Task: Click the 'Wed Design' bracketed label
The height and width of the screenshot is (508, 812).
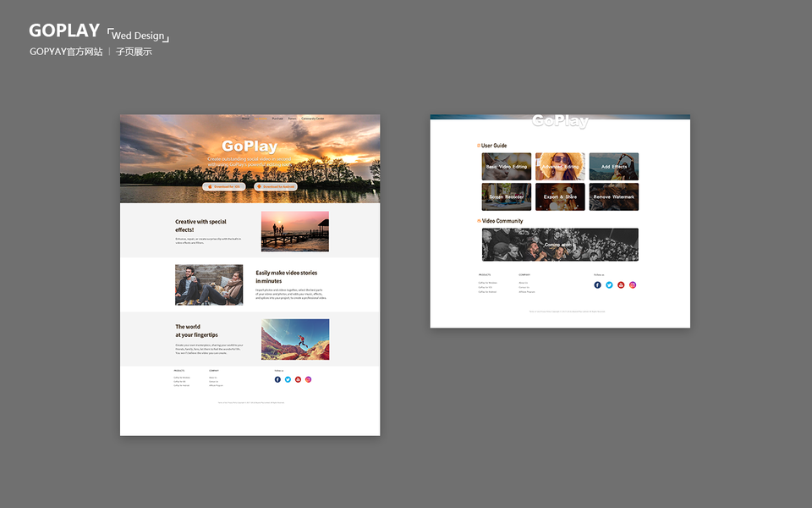Action: coord(138,36)
